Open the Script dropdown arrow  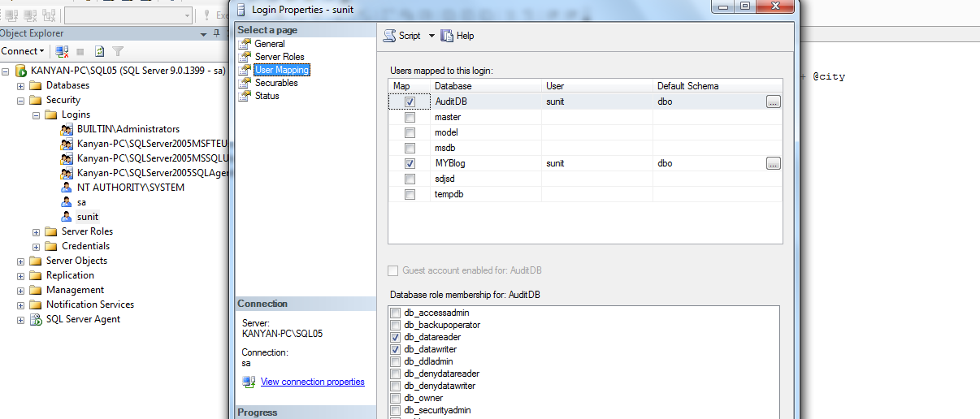[431, 36]
